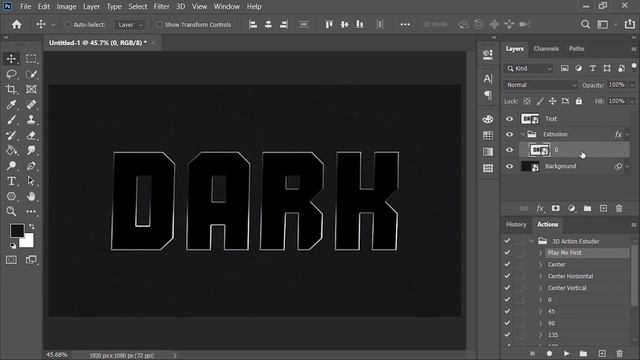The image size is (640, 360).
Task: Toggle the 3D Action Extuder set checkmark
Action: (507, 241)
